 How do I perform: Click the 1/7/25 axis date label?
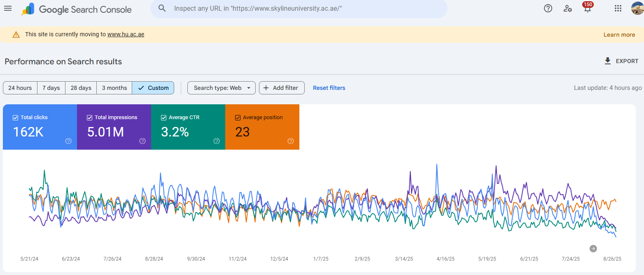321,259
